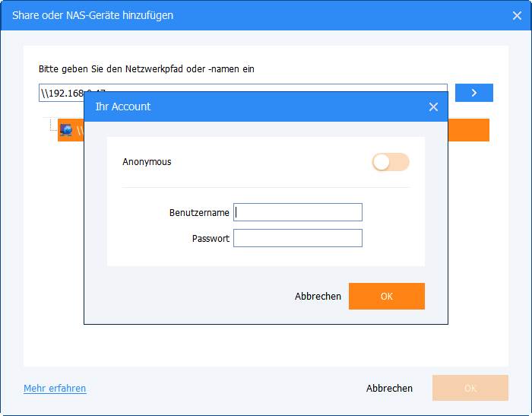Select the orange highlighted network share row

[467, 130]
